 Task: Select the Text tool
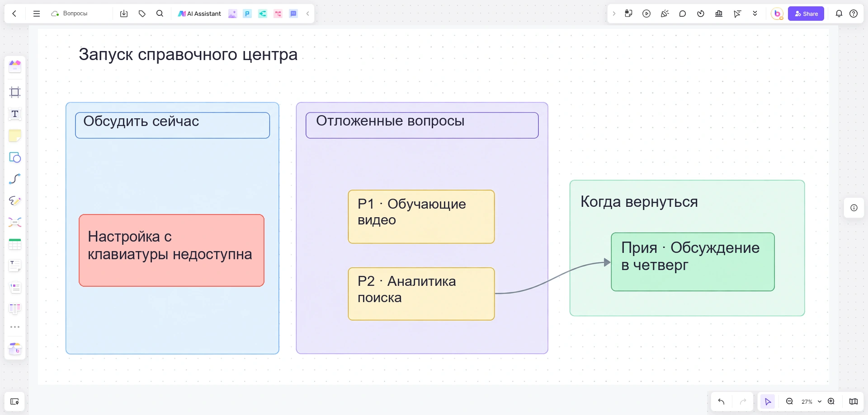coord(15,114)
